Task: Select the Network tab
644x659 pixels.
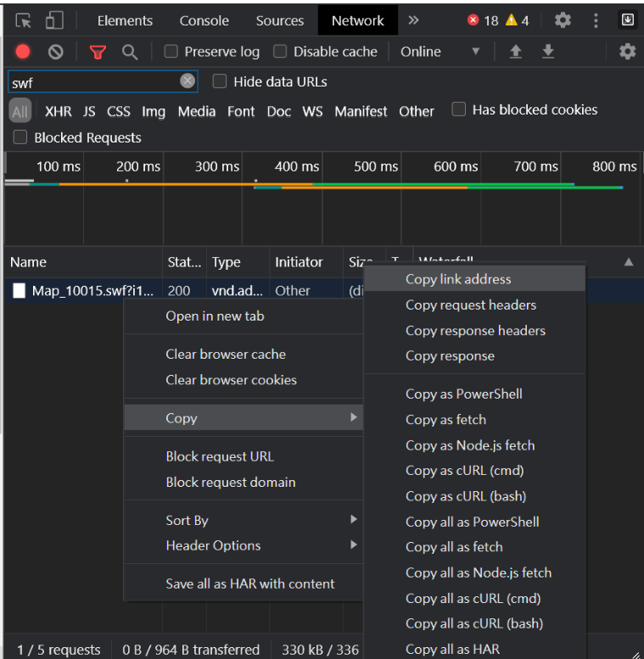Action: [358, 20]
